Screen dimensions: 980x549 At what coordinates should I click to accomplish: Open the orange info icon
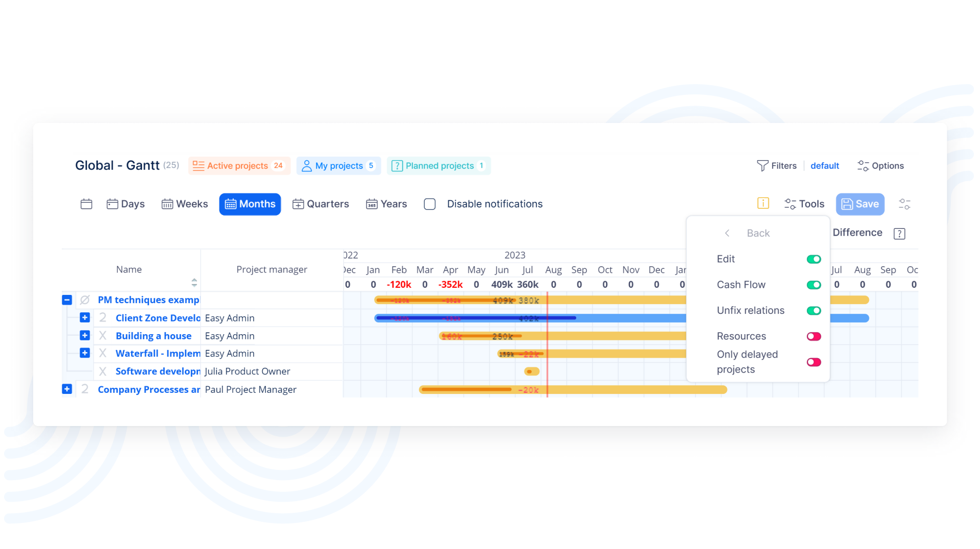pos(763,204)
